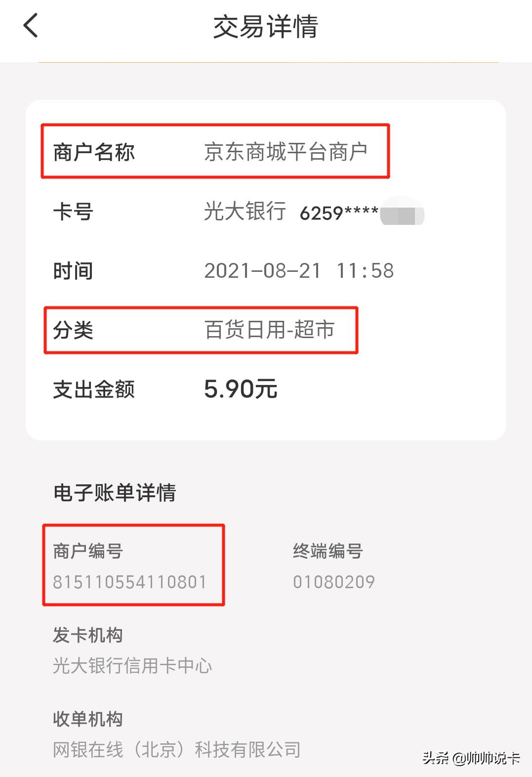
Task: Tap the terminal number 01080209
Action: point(332,582)
